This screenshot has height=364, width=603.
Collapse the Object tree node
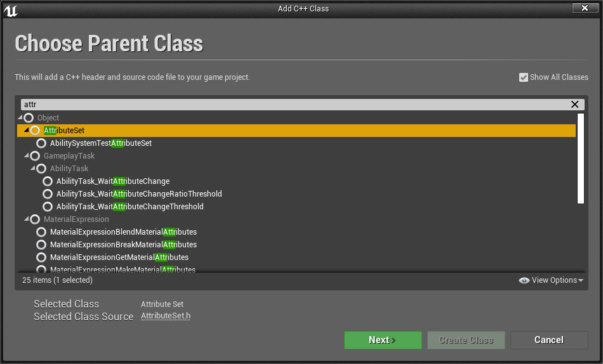[20, 117]
